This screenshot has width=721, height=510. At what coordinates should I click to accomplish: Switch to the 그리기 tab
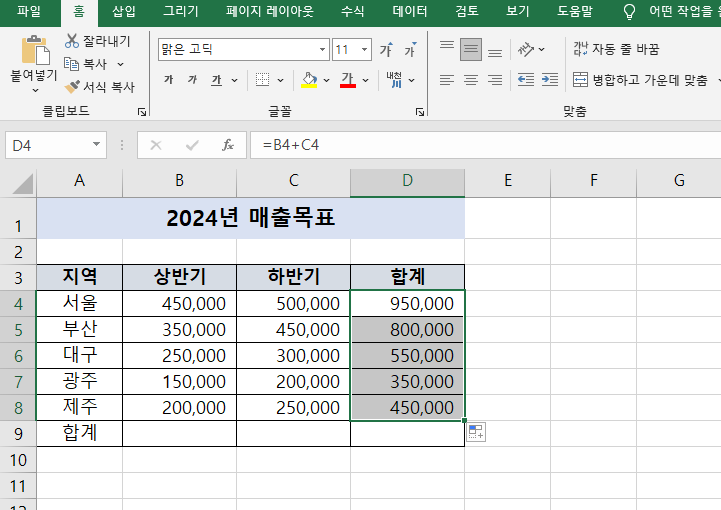pos(181,11)
